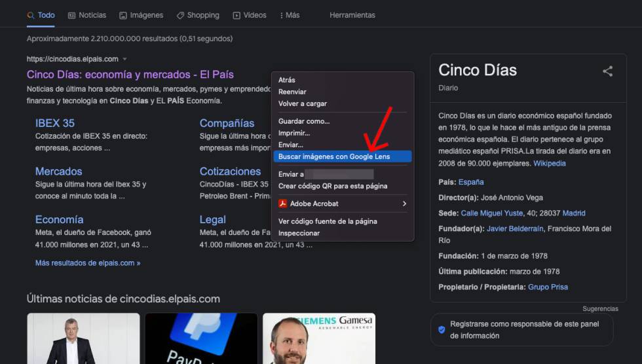Viewport: 642px width, 364px height.
Task: Expand the arrow next to cincodias.elpais.com URL
Action: pyautogui.click(x=125, y=59)
